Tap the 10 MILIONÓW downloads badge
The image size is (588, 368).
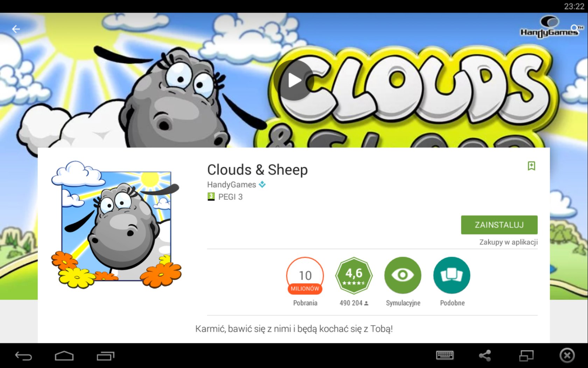click(305, 275)
